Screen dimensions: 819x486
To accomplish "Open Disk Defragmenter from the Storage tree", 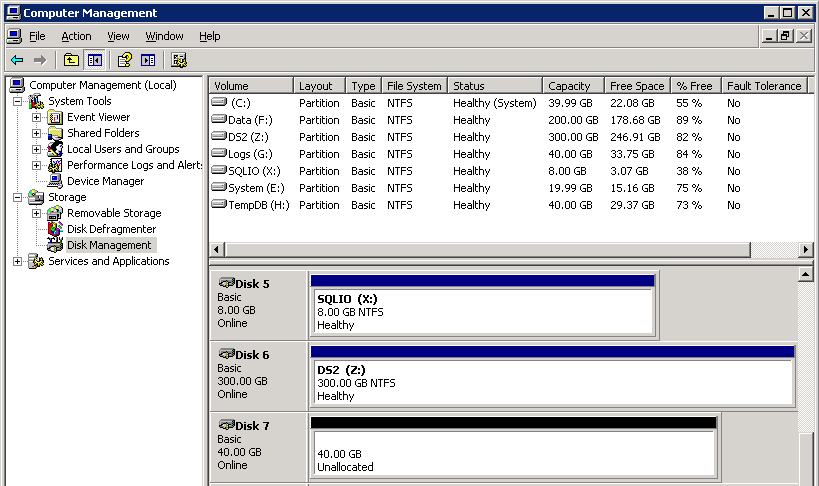I will click(x=111, y=229).
